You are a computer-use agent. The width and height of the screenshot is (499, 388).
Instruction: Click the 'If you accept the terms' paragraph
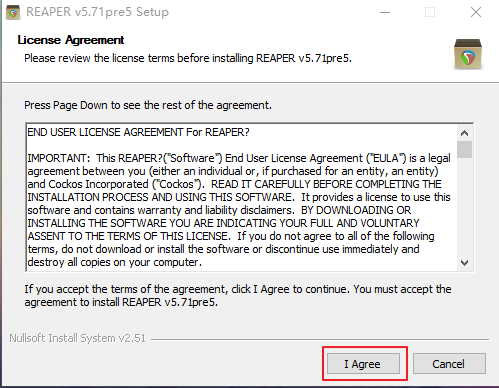point(238,296)
